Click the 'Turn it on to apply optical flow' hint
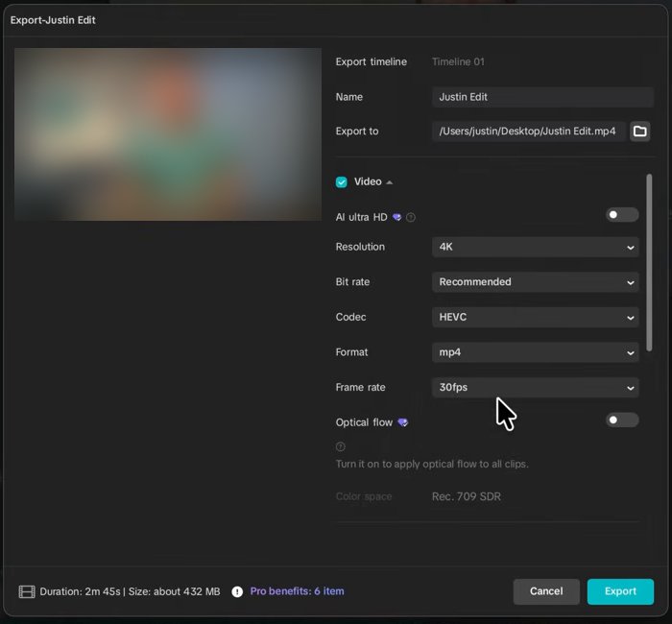Screen dimensions: 672x624 [x=432, y=464]
